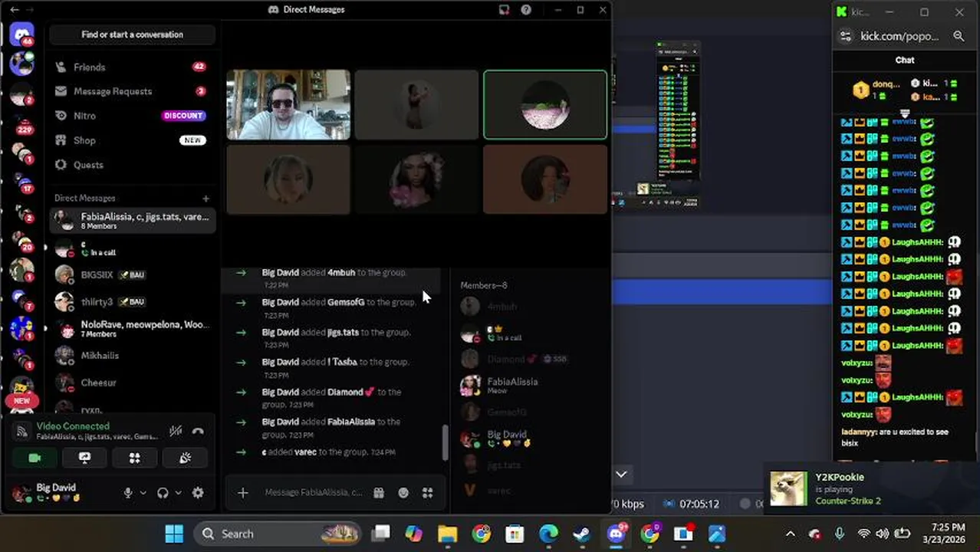The width and height of the screenshot is (980, 552).
Task: Click 4mbuh name in system message
Action: click(x=341, y=272)
